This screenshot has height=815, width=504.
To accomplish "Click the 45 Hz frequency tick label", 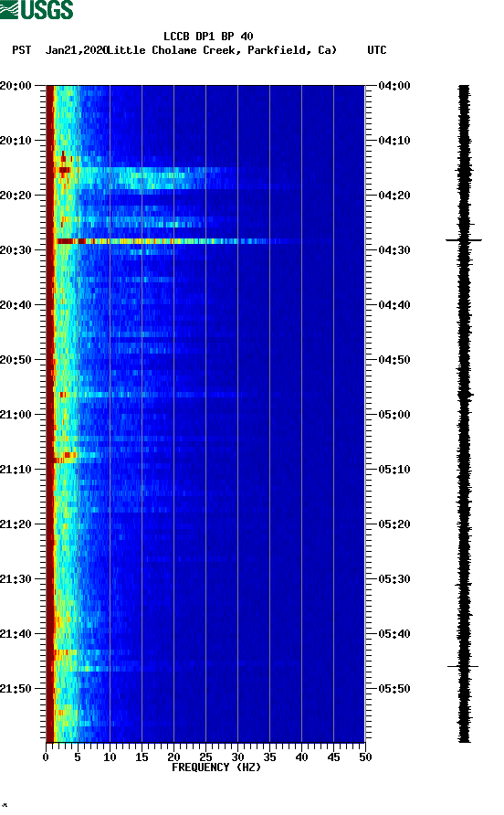I will point(333,757).
